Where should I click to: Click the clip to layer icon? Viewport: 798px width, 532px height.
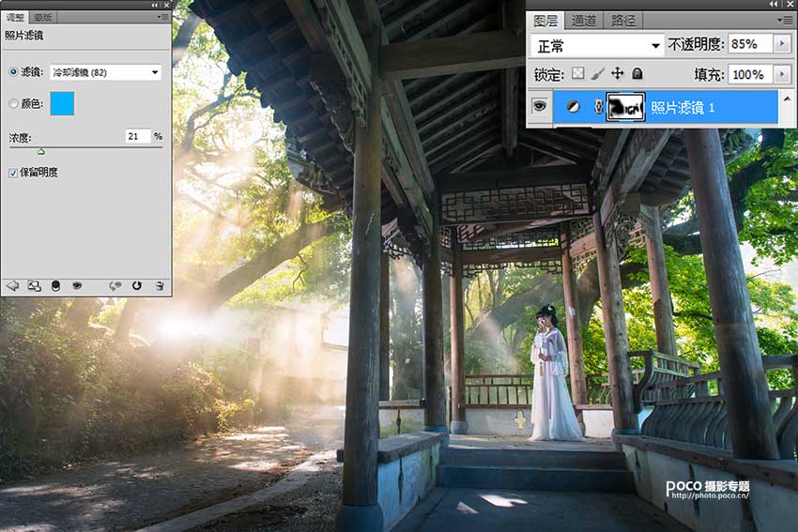[x=55, y=285]
